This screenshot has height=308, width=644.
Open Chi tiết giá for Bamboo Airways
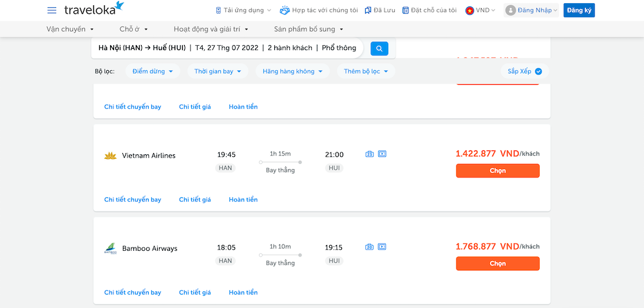click(x=194, y=293)
